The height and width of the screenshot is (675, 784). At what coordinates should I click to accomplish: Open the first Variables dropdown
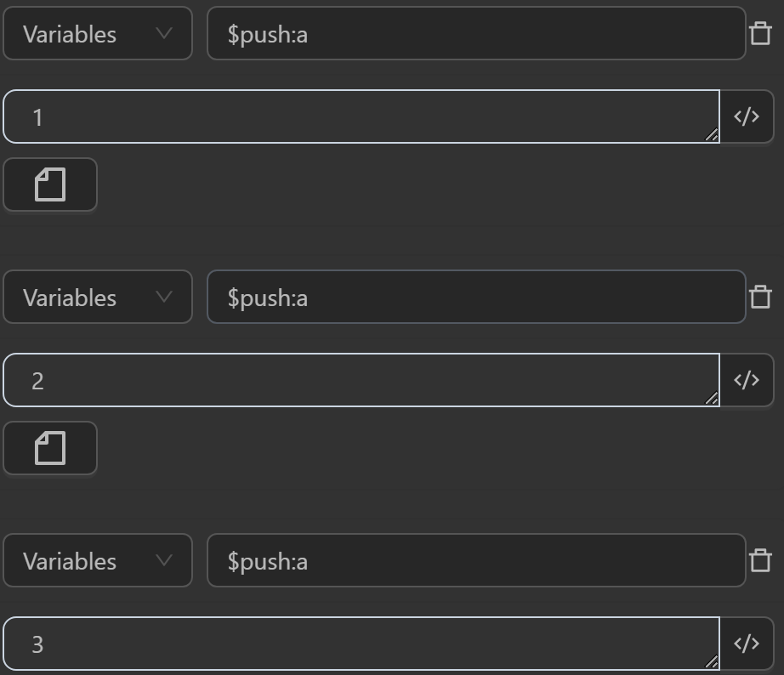click(98, 34)
